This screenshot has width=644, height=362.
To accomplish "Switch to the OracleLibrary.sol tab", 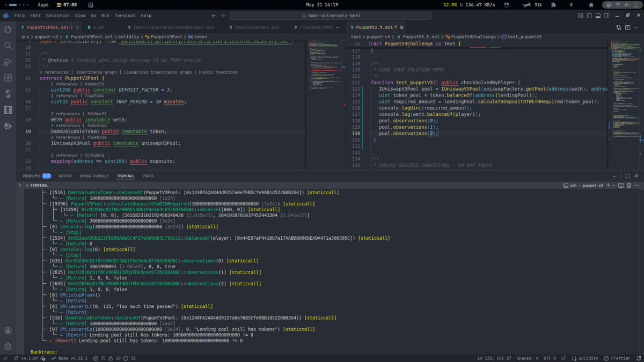I will (258, 27).
